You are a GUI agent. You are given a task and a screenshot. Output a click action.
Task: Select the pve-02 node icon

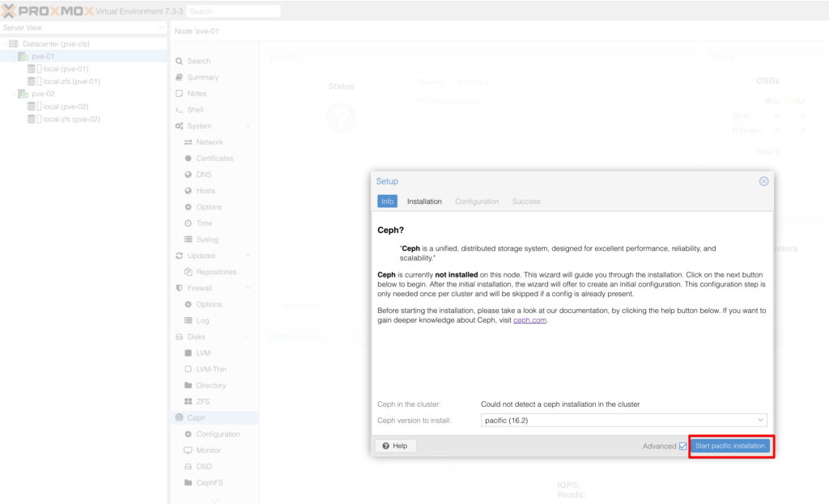[x=23, y=94]
